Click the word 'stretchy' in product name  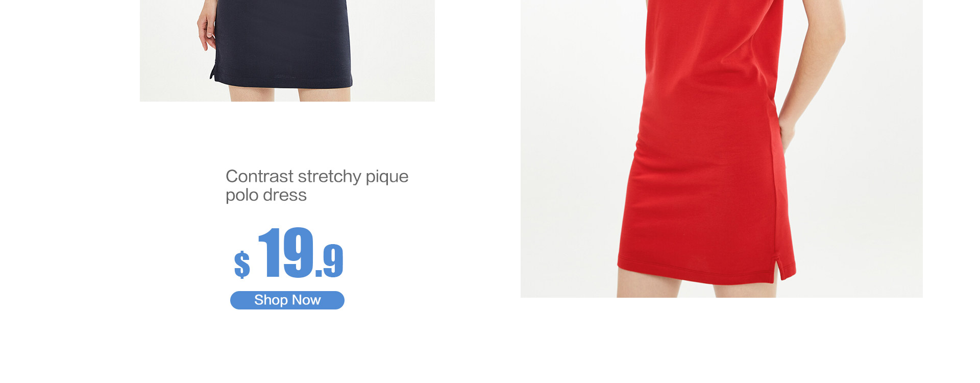point(330,177)
